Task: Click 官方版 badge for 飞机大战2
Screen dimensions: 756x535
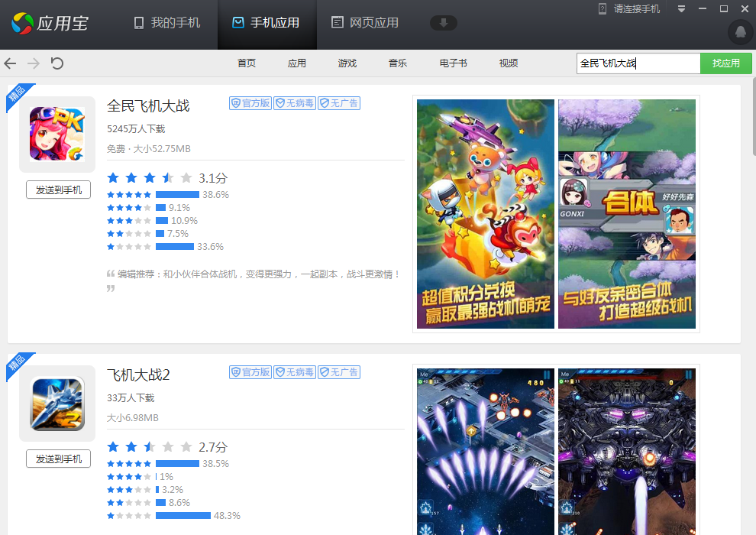Action: pyautogui.click(x=250, y=372)
